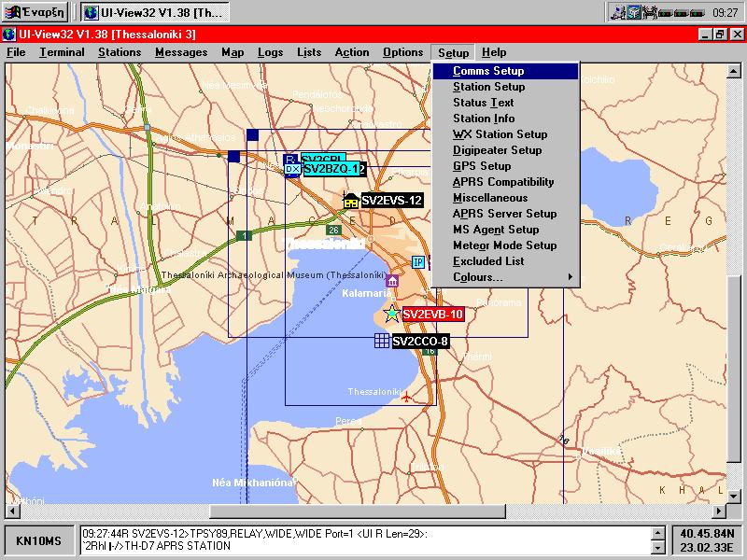The width and height of the screenshot is (747, 560).
Task: Open the Logs menu
Action: (270, 52)
